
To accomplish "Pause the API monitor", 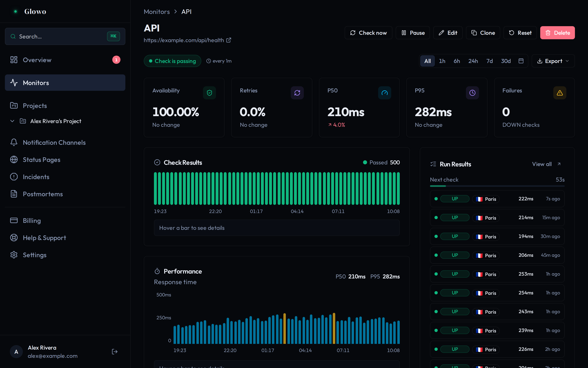I will [413, 33].
